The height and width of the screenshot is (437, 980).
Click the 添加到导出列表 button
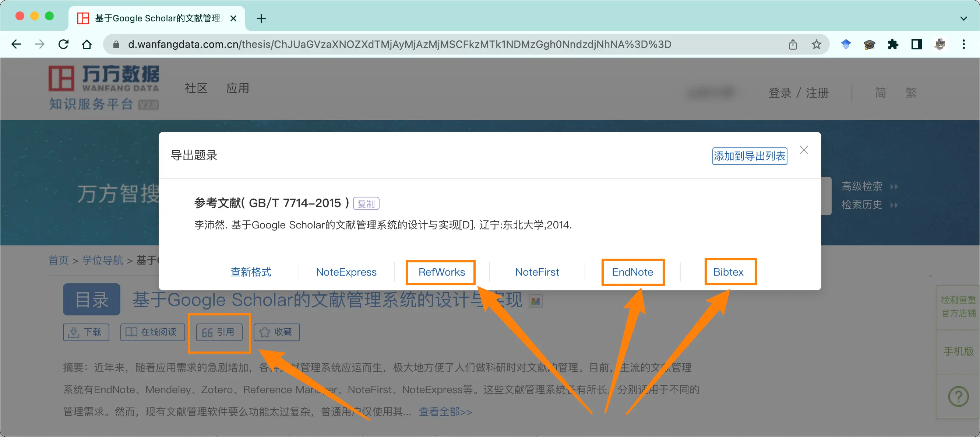click(750, 156)
